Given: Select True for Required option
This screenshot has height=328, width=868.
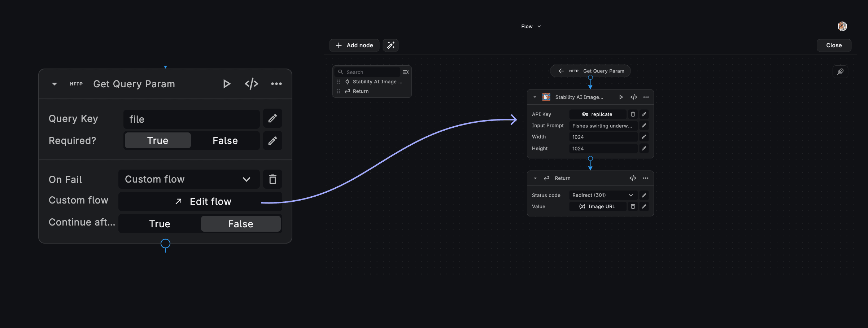Looking at the screenshot, I should tap(158, 140).
